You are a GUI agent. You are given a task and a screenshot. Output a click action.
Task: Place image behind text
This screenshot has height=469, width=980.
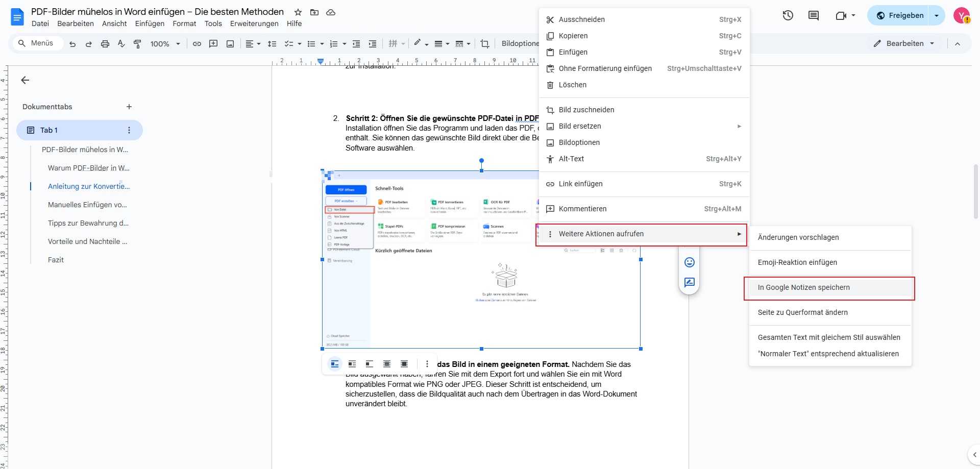[x=387, y=364]
